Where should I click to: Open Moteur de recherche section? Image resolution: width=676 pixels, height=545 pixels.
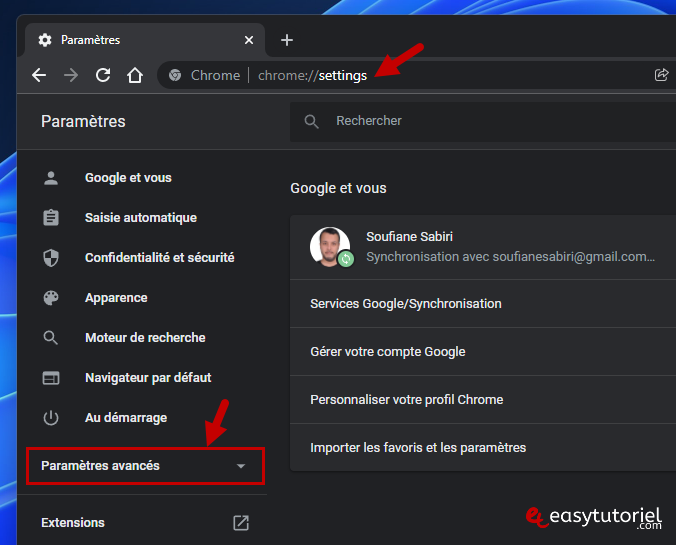145,338
